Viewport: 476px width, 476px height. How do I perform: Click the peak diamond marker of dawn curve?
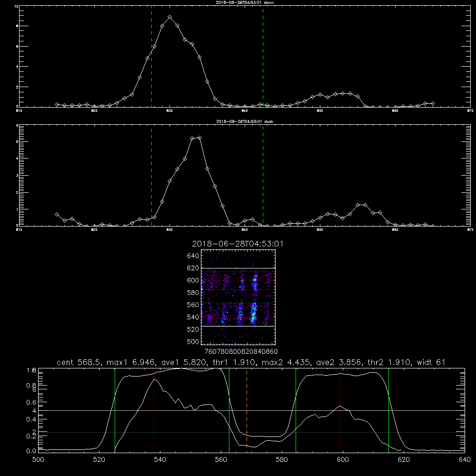coord(170,17)
